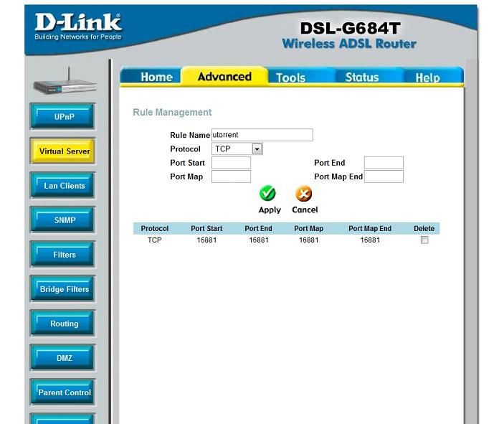Click the Port End column header

[258, 228]
